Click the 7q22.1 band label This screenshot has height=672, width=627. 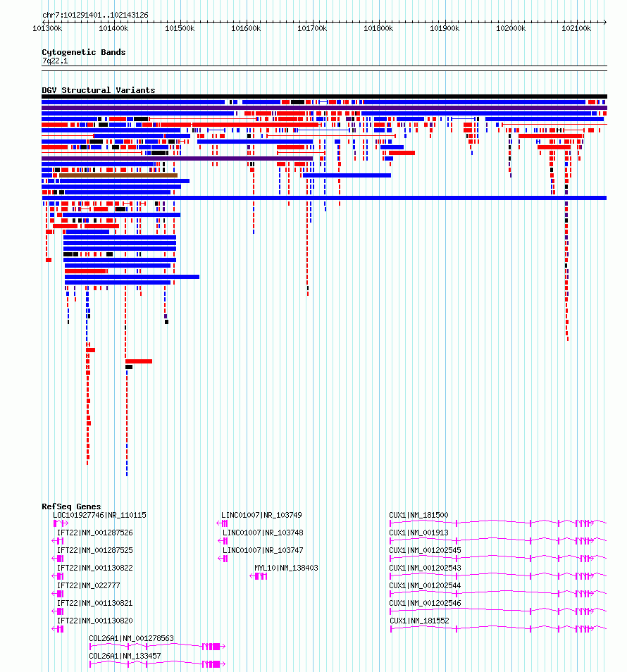click(x=55, y=61)
